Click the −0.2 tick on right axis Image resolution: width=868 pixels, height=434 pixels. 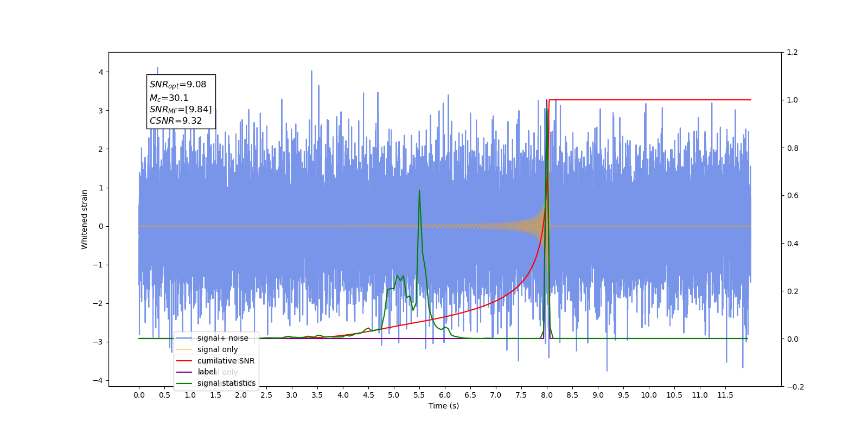pos(795,387)
